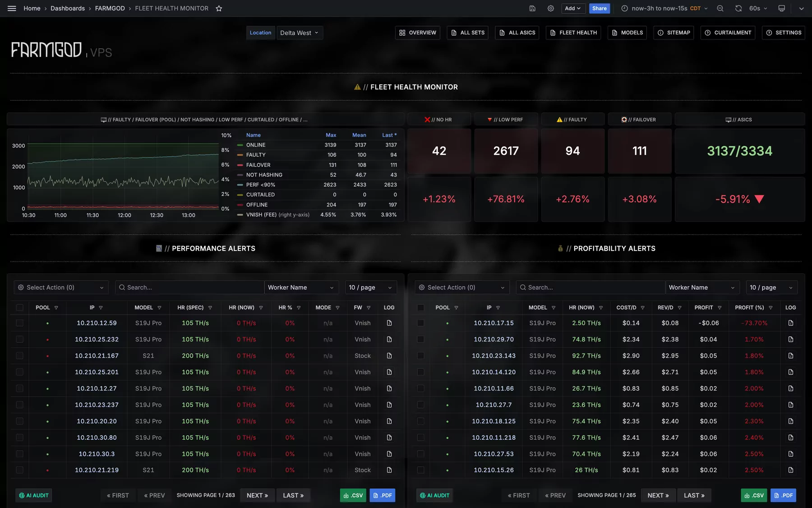Go to NEXT performance alerts page
The width and height of the screenshot is (812, 508).
257,495
